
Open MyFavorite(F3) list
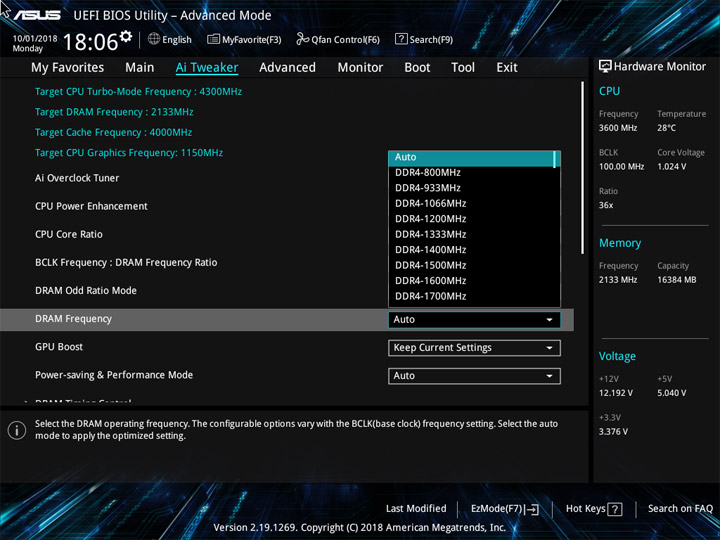pos(244,39)
